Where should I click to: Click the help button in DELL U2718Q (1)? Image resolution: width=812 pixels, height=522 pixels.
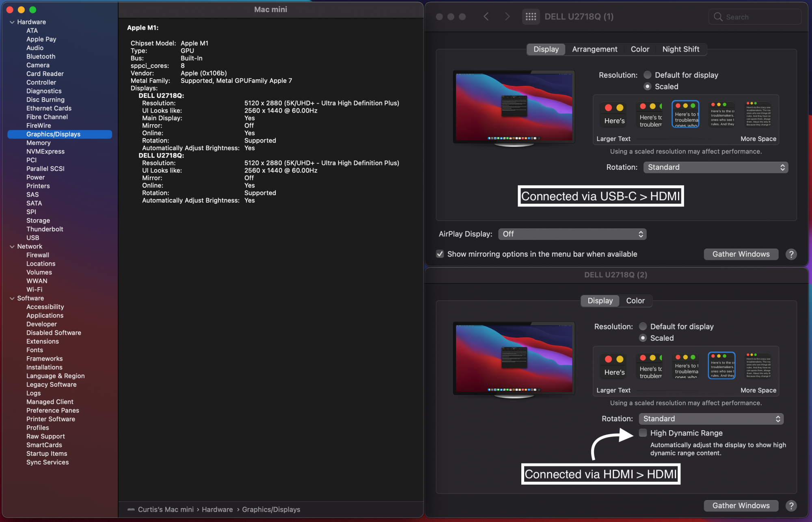click(x=790, y=254)
